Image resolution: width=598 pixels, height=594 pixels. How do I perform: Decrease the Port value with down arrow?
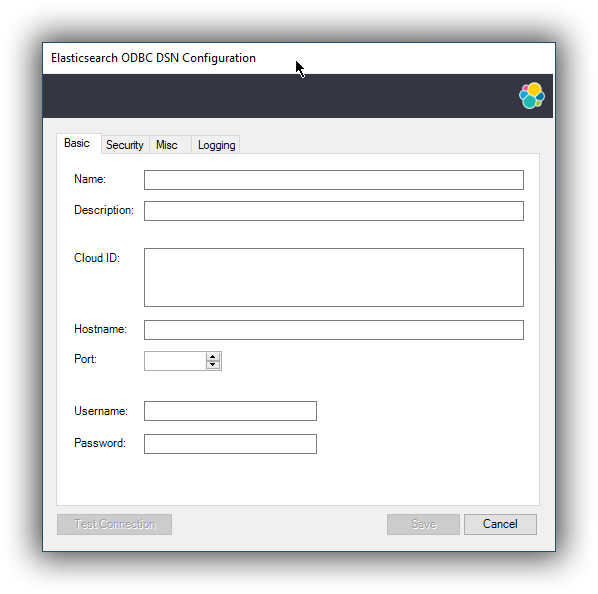pyautogui.click(x=213, y=365)
